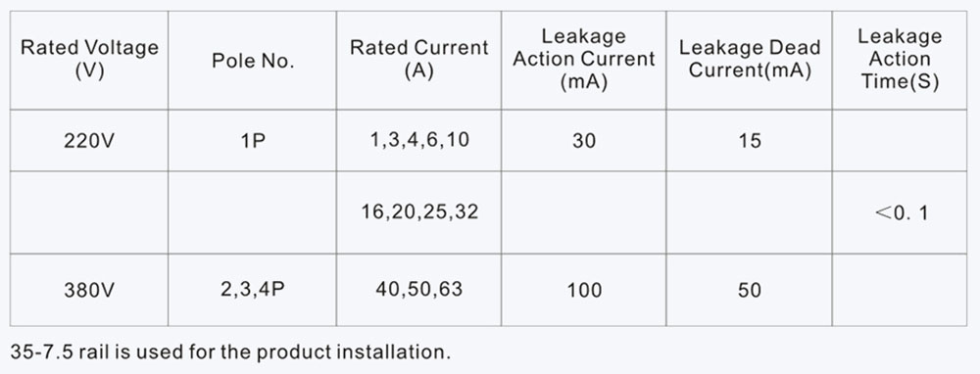980x374 pixels.
Task: Select the Leakage Action Current (mA) header
Action: pyautogui.click(x=584, y=61)
